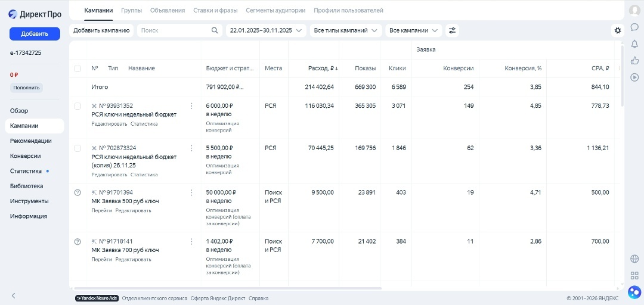The height and width of the screenshot is (305, 644).
Task: Click type icon of campaign 93931352
Action: coord(94,106)
